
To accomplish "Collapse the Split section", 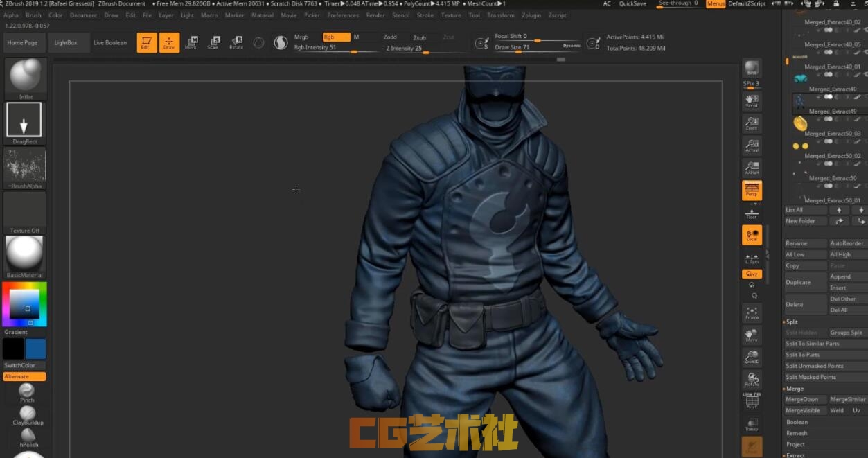I will coord(792,322).
